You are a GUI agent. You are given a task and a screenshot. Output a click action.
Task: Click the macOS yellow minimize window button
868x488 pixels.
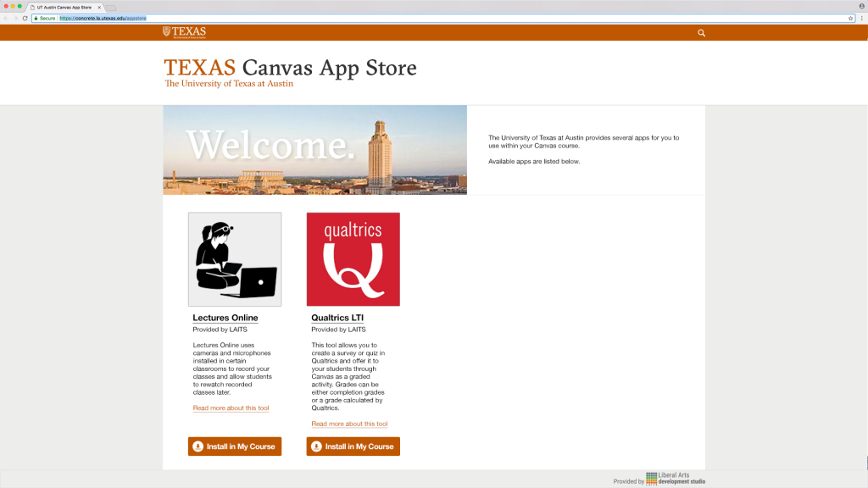tap(13, 6)
